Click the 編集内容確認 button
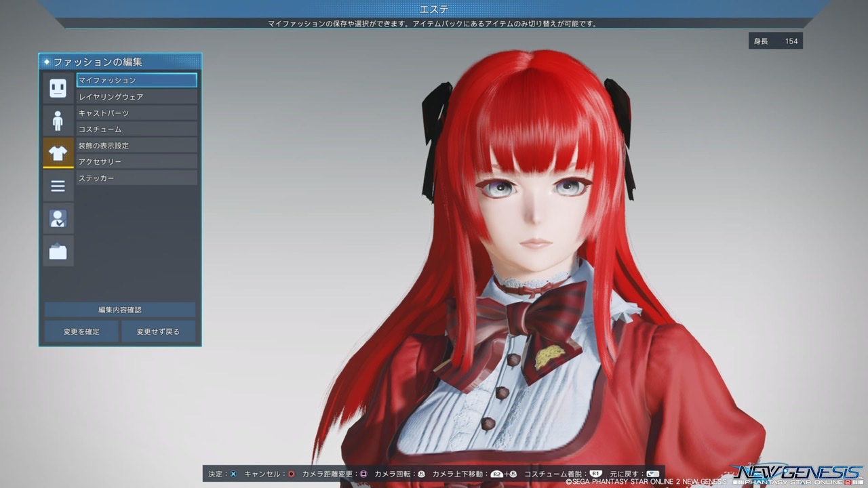 pyautogui.click(x=120, y=310)
